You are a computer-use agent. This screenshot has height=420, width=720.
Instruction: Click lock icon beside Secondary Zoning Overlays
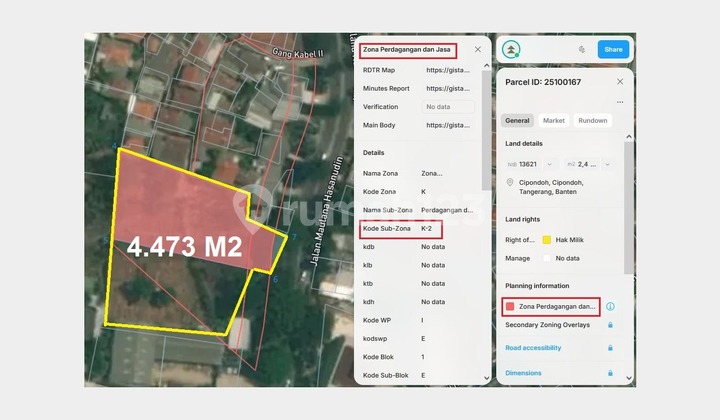[x=610, y=324]
